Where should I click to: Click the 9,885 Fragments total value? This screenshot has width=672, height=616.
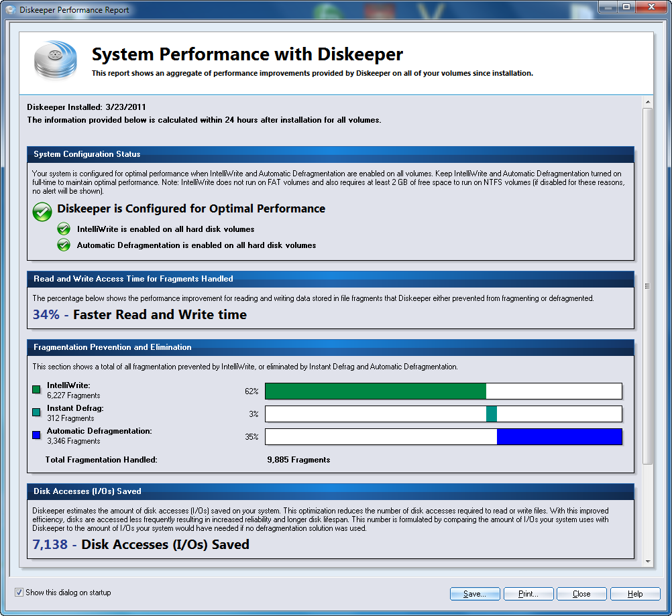click(x=298, y=460)
